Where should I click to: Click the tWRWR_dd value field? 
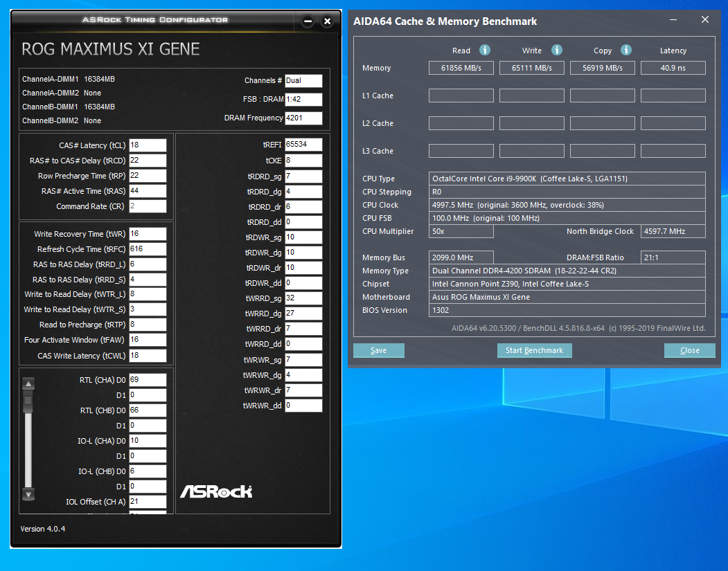pos(303,406)
